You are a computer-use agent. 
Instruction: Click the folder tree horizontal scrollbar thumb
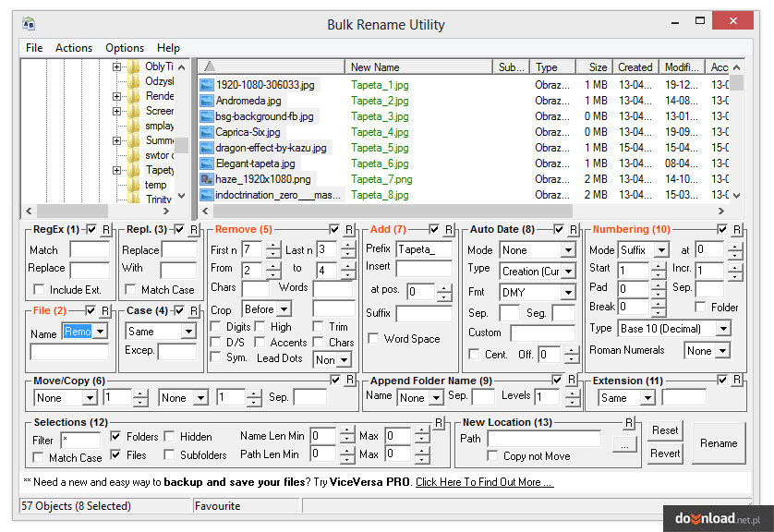click(73, 211)
